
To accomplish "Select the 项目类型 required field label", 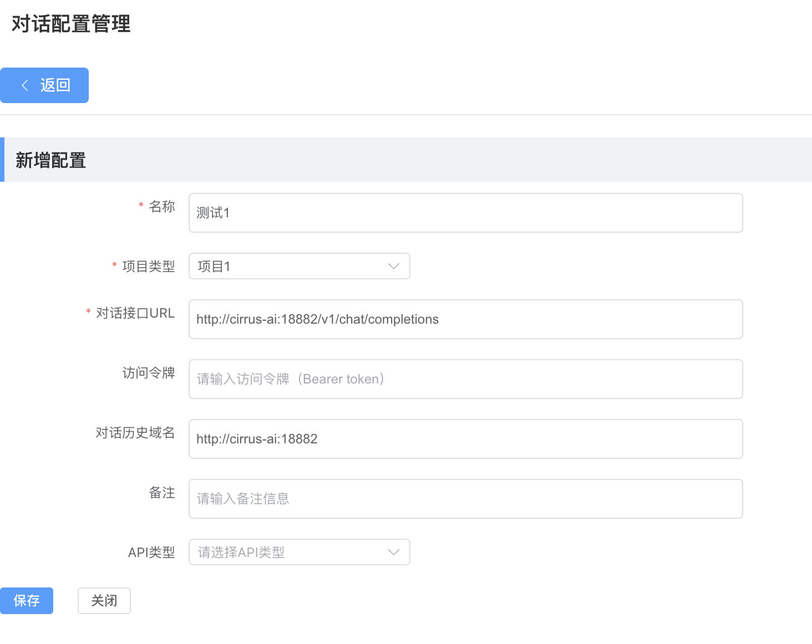I will (x=148, y=266).
